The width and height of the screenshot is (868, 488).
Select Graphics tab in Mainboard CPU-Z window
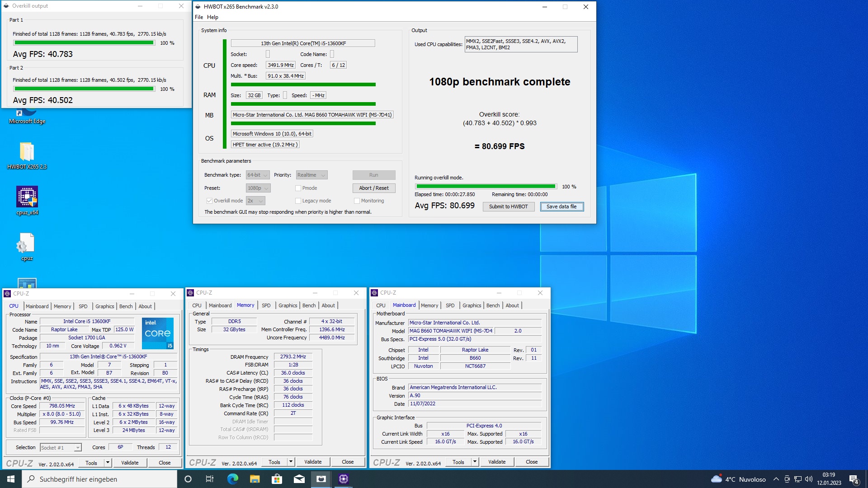tap(472, 305)
